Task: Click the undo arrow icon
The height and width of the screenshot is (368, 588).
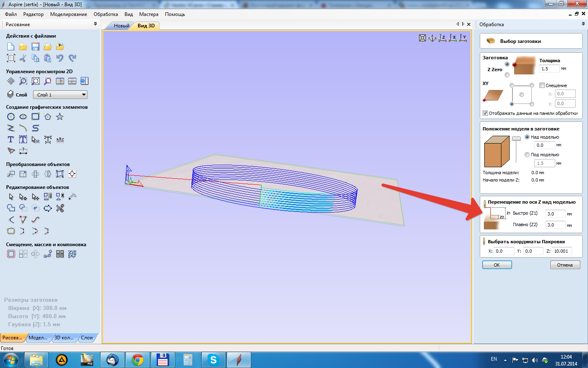Action: pos(60,58)
